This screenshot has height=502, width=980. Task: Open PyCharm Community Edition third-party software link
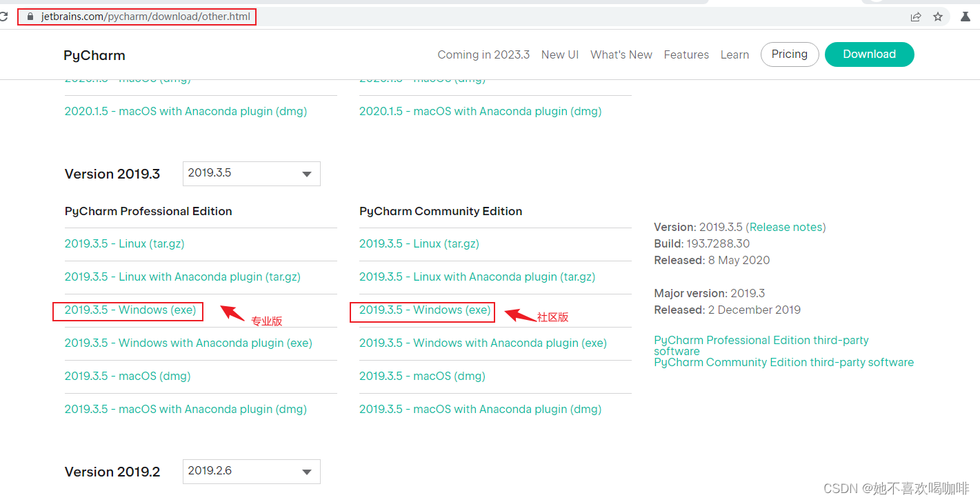(783, 362)
